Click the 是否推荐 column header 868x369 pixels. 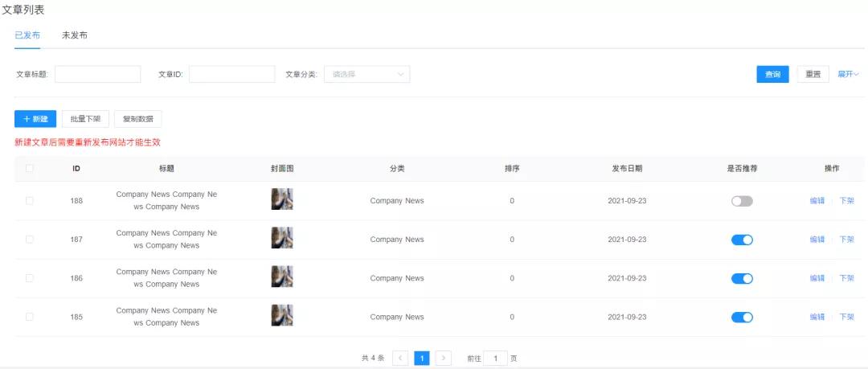pyautogui.click(x=742, y=169)
